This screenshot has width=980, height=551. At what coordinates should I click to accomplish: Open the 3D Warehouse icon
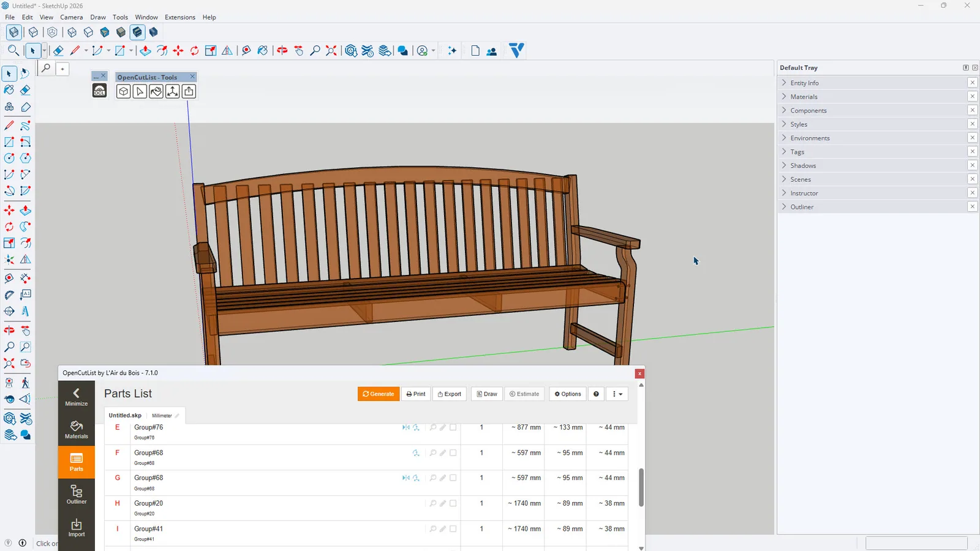coord(351,51)
